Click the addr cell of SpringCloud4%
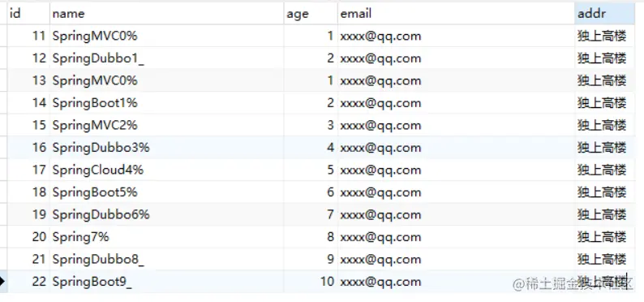Screen dimensions: 644x302 pyautogui.click(x=605, y=170)
